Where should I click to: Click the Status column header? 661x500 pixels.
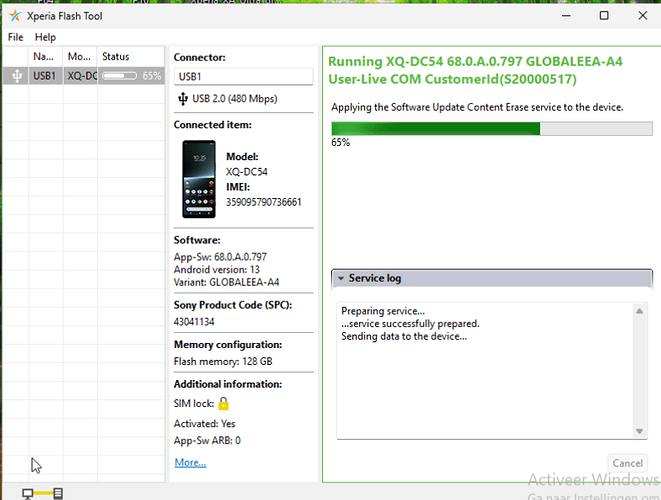[131, 56]
